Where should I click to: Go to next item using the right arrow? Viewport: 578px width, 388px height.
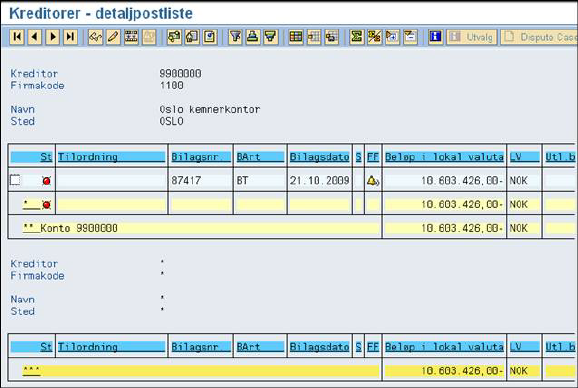pos(53,36)
